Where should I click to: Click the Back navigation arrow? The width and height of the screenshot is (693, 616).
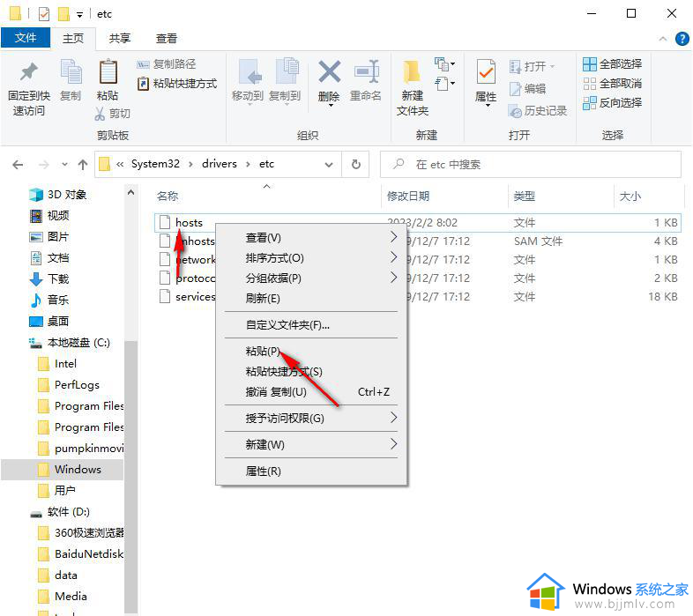point(18,165)
